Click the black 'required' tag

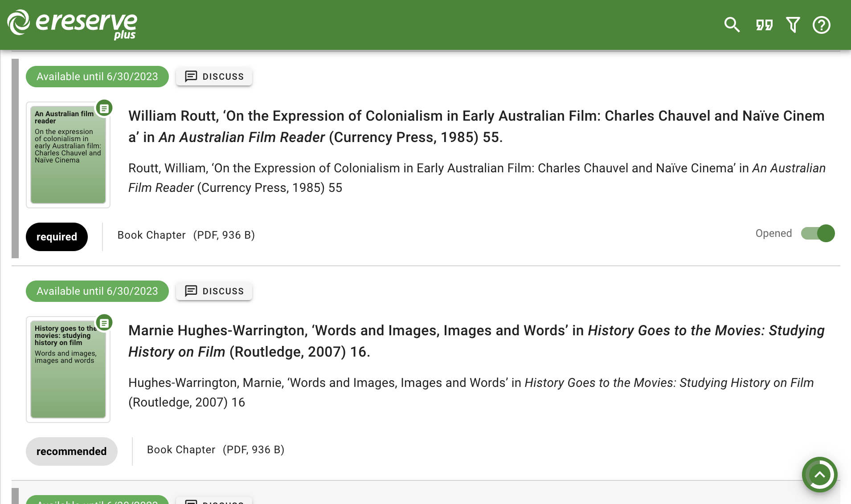[x=57, y=237]
